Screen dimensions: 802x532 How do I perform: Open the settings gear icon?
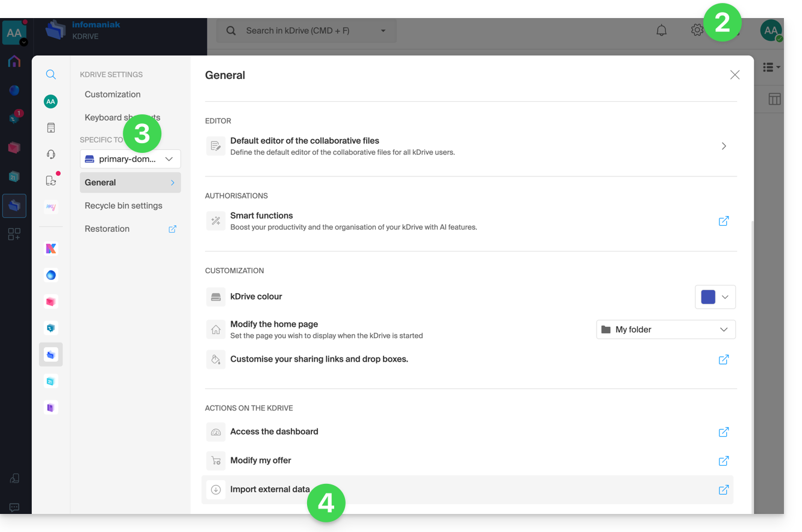click(x=697, y=30)
